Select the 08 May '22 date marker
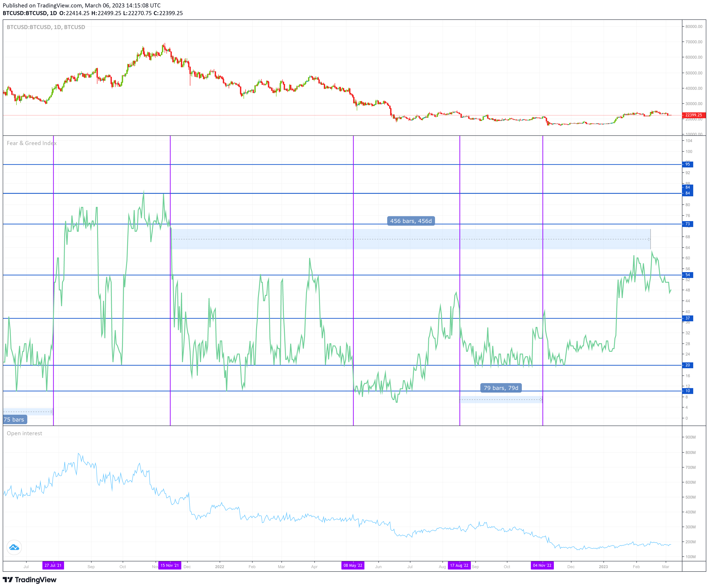Viewport: 709px width, 588px height. tap(353, 565)
